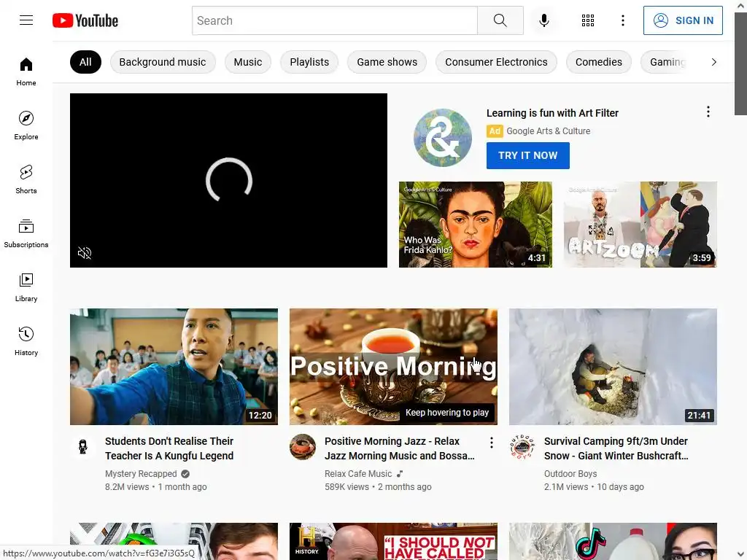Show more chips with right arrow
747x560 pixels.
tap(713, 62)
